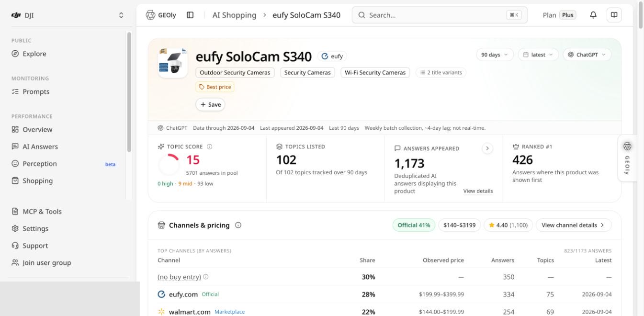Viewport: 644px width, 316px height.
Task: Select Wi-Fi Security Cameras tag
Action: pyautogui.click(x=375, y=73)
